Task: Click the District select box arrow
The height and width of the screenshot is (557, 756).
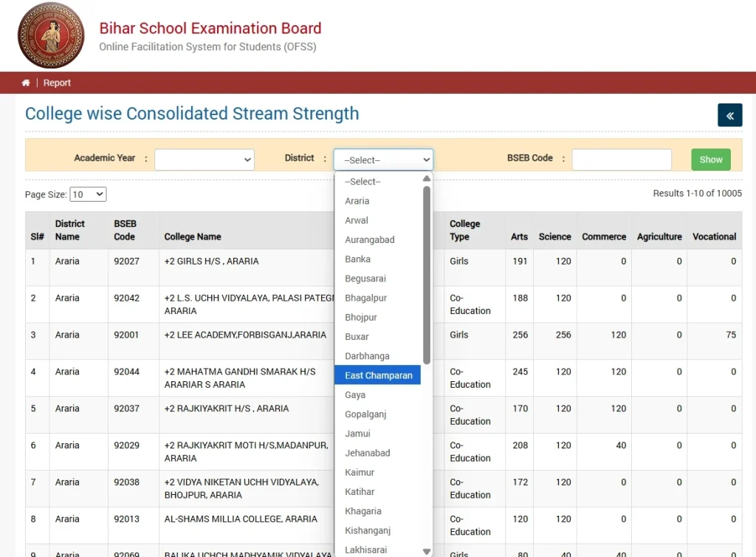Action: pos(427,160)
